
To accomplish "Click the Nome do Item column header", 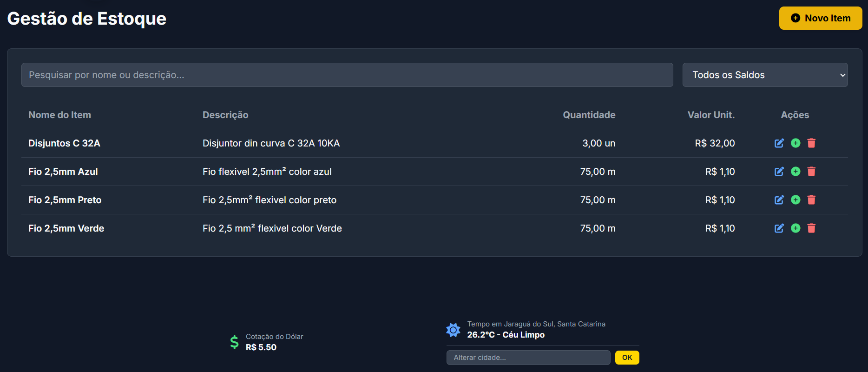I will pyautogui.click(x=59, y=115).
